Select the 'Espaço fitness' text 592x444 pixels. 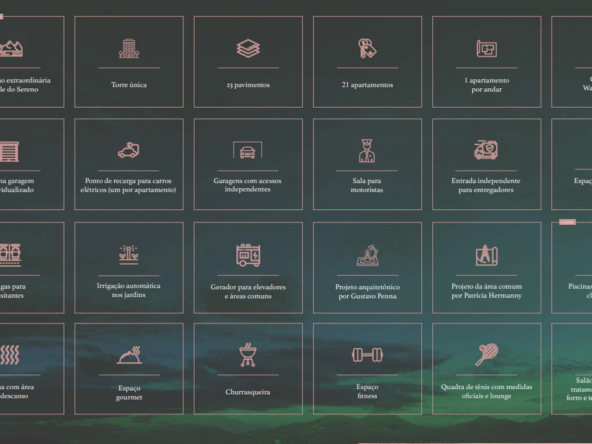(367, 392)
